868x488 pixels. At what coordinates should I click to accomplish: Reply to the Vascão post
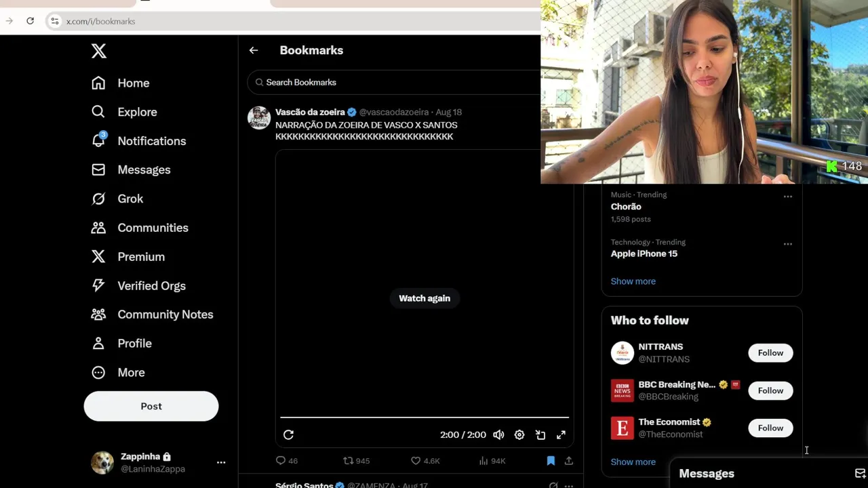(287, 461)
